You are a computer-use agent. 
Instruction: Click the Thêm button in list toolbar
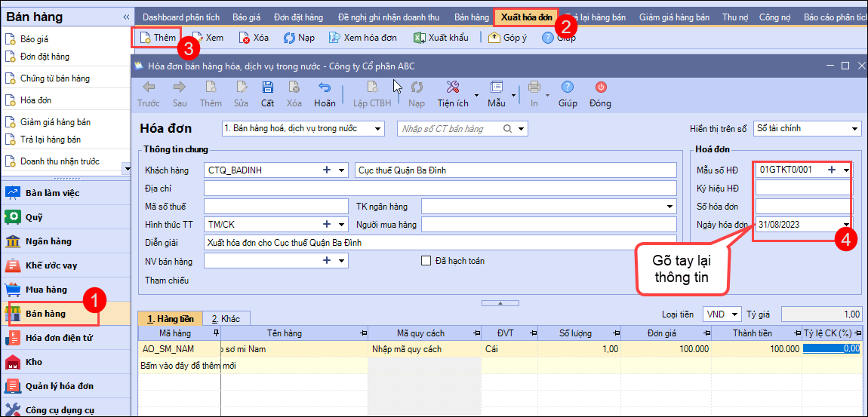pyautogui.click(x=157, y=38)
